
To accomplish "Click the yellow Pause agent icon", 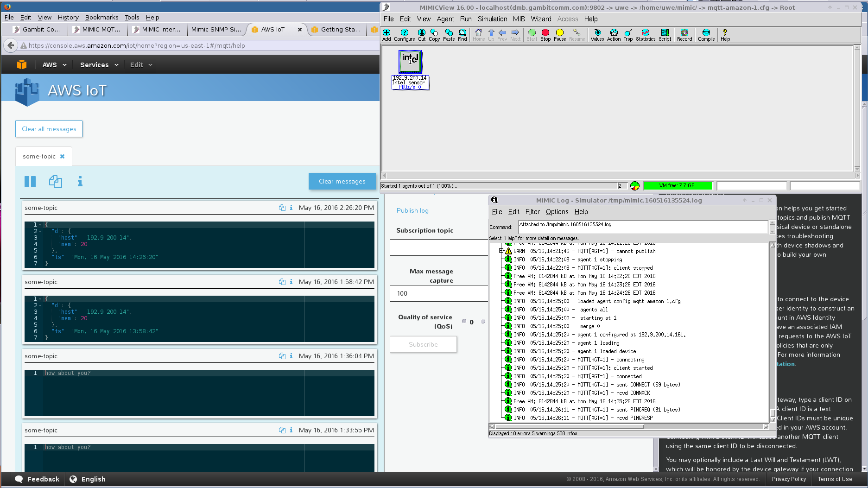I will 559,34.
